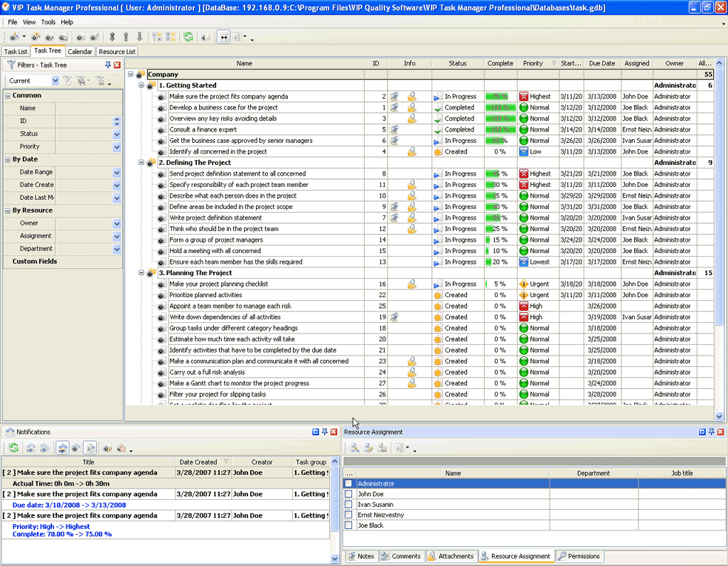
Task: Open the Status filter dropdown
Action: 117,134
